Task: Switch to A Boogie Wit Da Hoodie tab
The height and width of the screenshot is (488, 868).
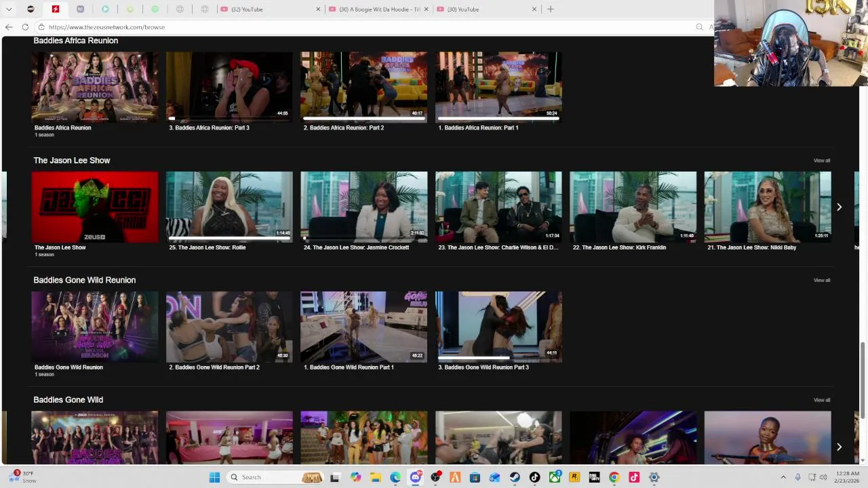Action: (378, 9)
